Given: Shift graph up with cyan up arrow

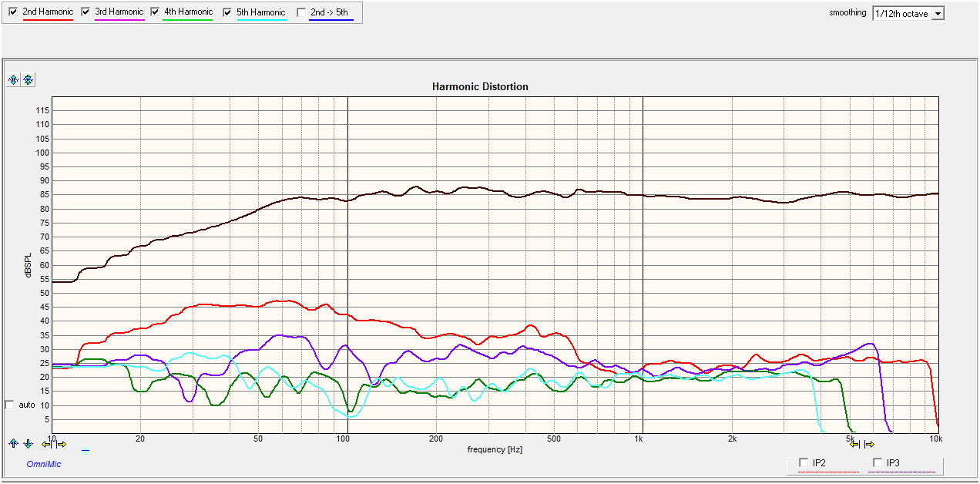Looking at the screenshot, I should (13, 444).
